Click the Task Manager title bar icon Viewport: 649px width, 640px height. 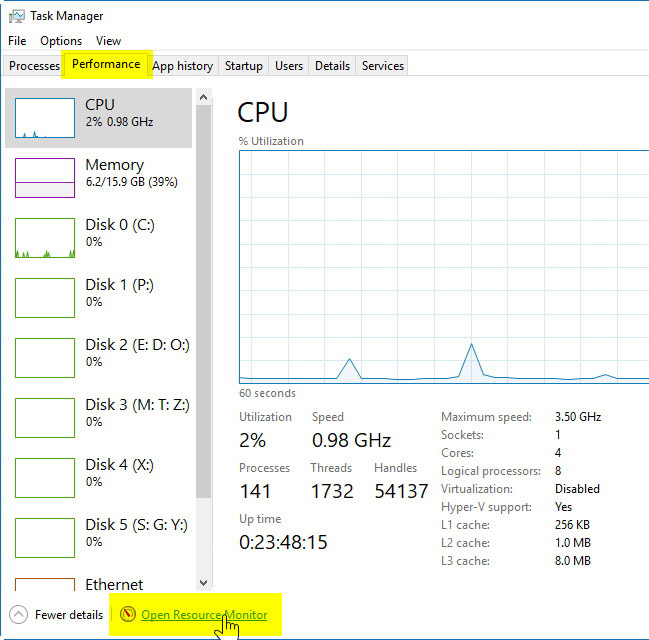pyautogui.click(x=17, y=16)
